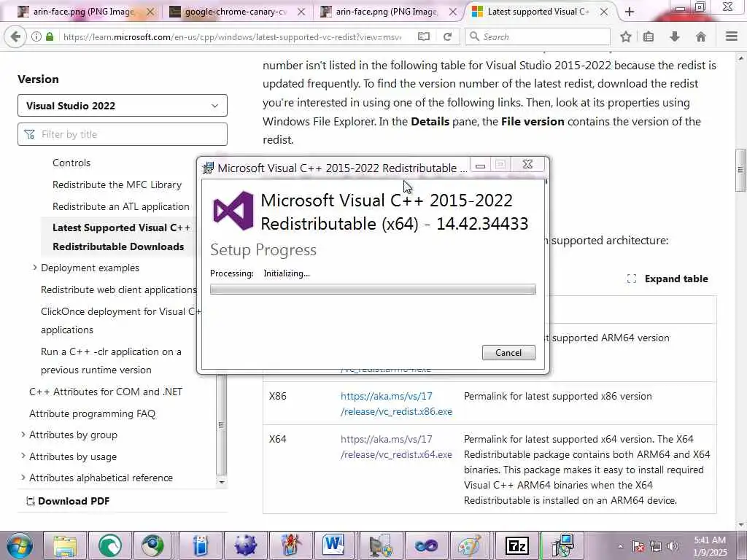Viewport: 747px width, 560px height.
Task: Go to the Home page icon
Action: pyautogui.click(x=701, y=36)
